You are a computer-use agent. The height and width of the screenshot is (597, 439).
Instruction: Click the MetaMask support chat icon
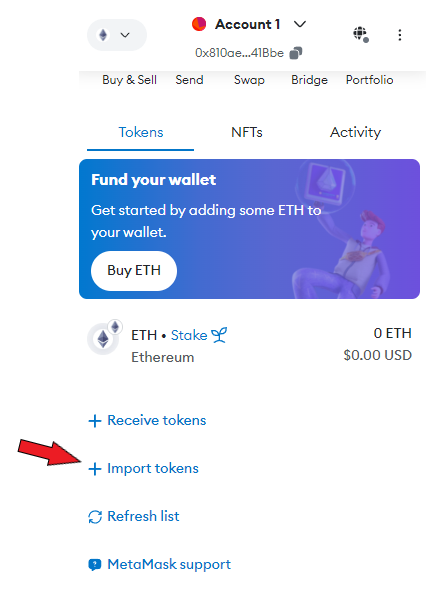(95, 565)
